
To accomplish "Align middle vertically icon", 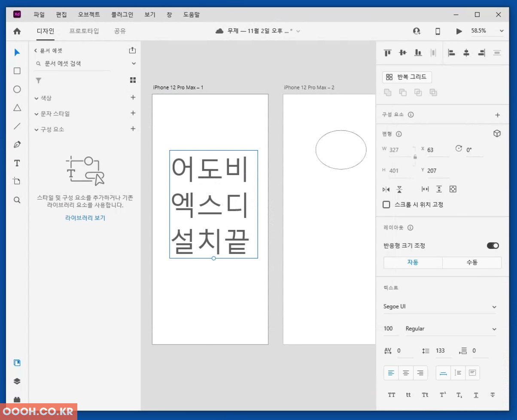I will 403,53.
